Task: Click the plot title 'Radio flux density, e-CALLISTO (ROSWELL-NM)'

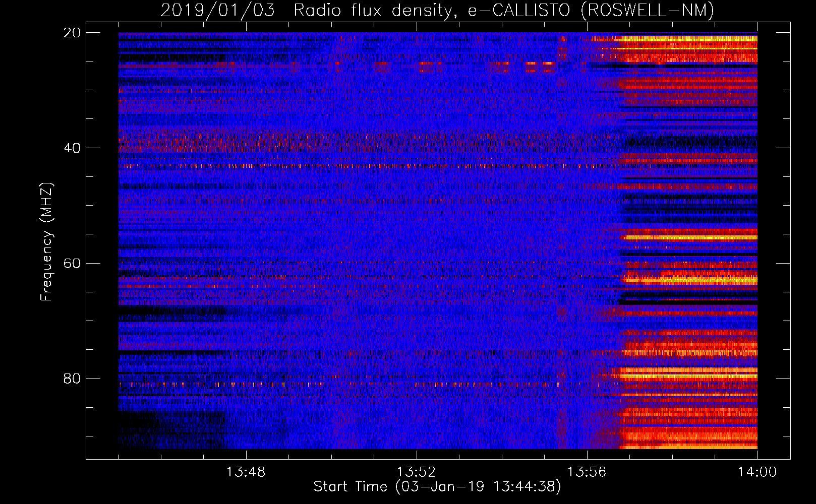Action: (504, 11)
